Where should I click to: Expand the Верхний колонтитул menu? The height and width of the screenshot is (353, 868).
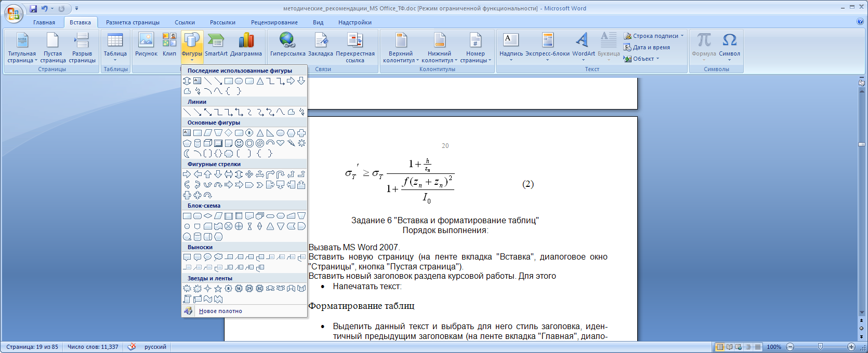click(401, 47)
